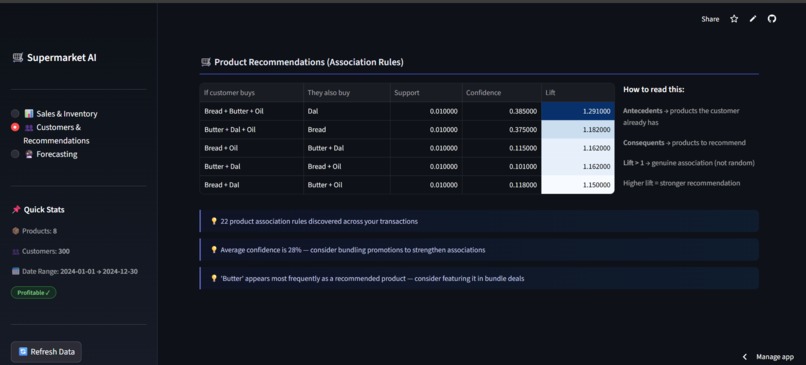Click the 'Butter appears most frequently' insight
The height and width of the screenshot is (365, 806).
[479, 278]
